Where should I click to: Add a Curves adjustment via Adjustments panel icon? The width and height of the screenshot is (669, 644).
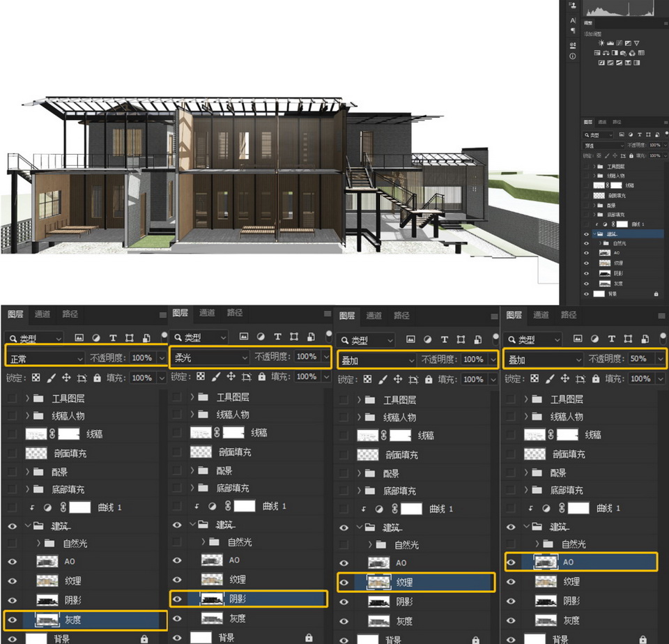click(620, 43)
